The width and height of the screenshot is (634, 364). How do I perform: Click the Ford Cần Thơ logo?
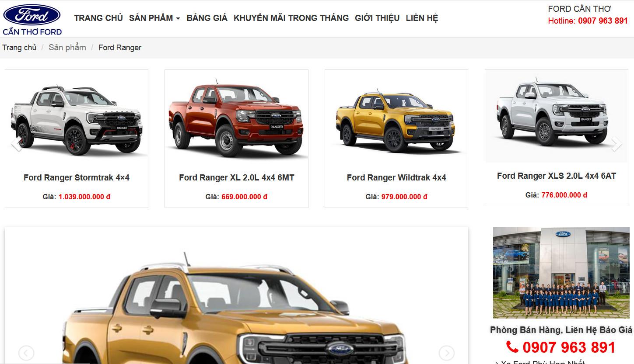point(32,20)
